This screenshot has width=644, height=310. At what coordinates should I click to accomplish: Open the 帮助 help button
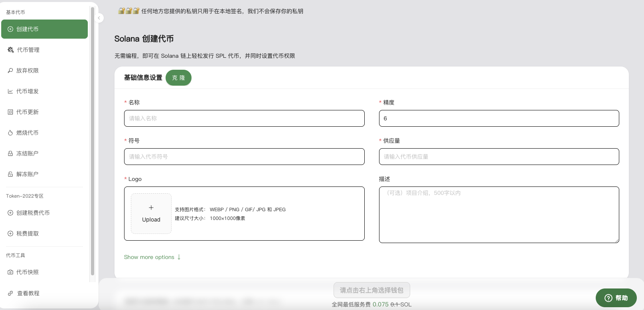coord(616,298)
